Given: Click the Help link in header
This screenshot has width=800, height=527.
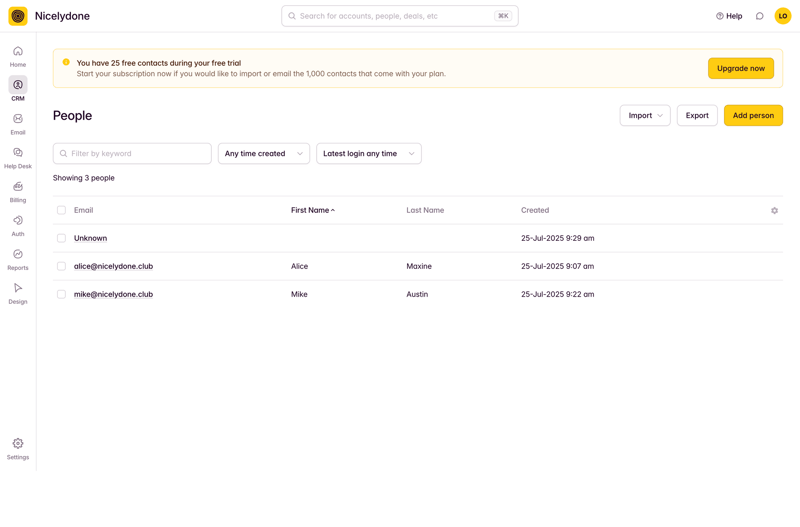Looking at the screenshot, I should pyautogui.click(x=729, y=16).
